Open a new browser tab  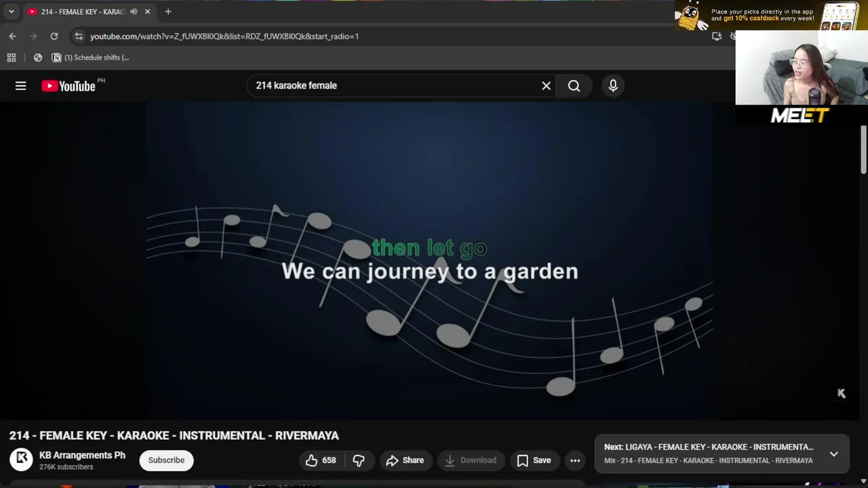click(168, 12)
